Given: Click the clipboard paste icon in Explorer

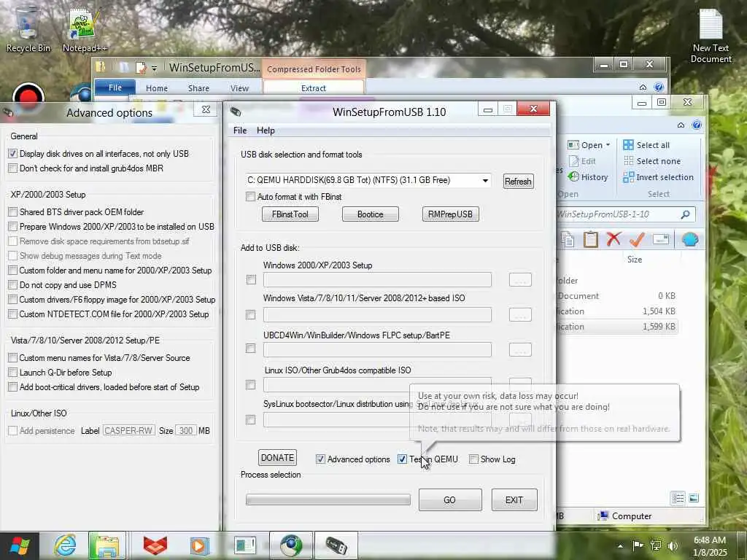Looking at the screenshot, I should tap(591, 239).
